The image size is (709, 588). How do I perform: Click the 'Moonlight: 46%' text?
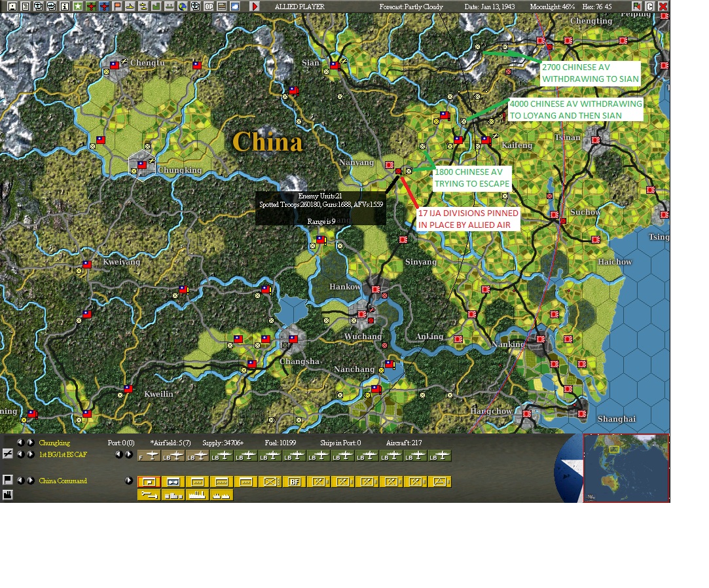point(552,7)
